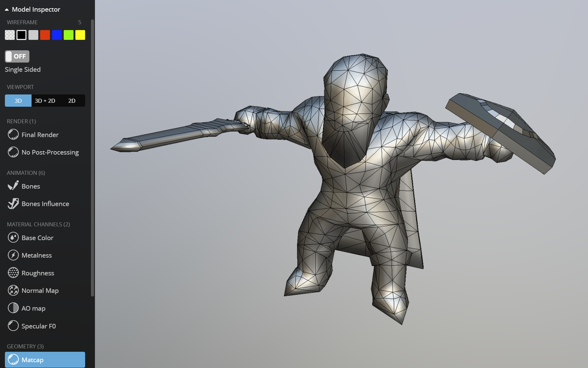Select the Base Color material channel
588x368 pixels.
[x=37, y=238]
